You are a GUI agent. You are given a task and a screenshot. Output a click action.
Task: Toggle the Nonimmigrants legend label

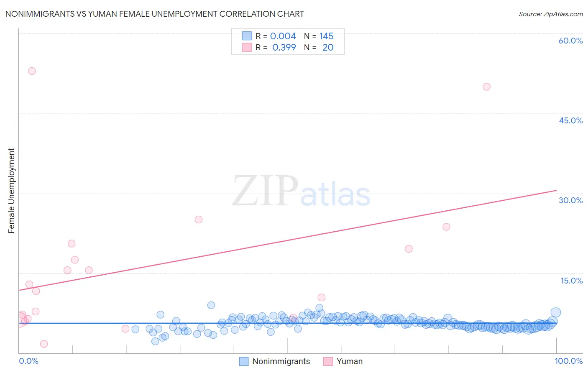281,361
